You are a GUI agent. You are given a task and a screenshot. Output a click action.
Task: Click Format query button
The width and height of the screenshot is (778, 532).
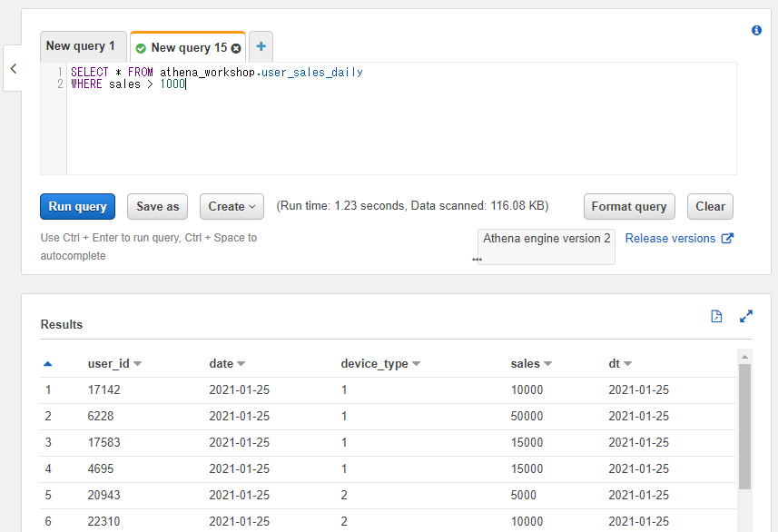[x=629, y=206]
